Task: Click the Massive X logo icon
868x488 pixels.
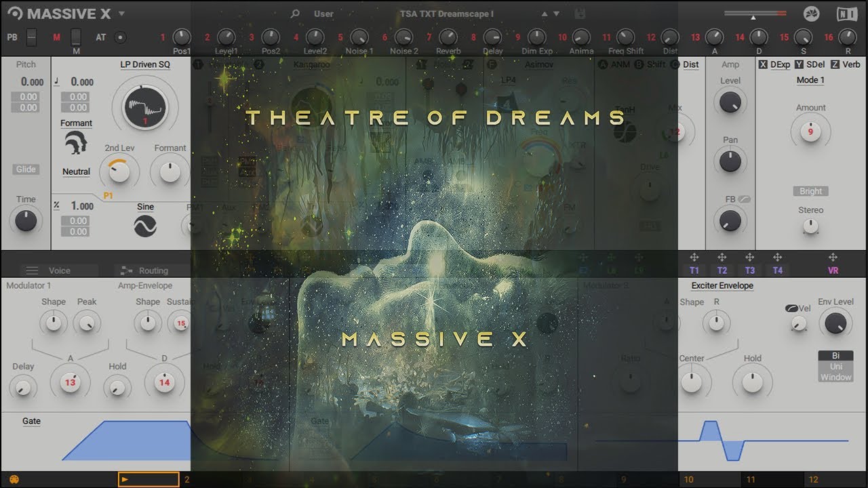Action: tap(15, 14)
